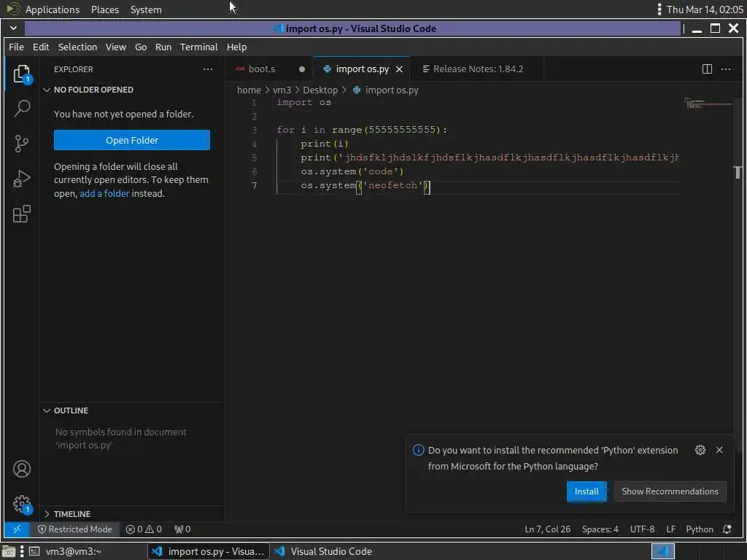
Task: Click the os.system('code') line
Action: coord(352,171)
